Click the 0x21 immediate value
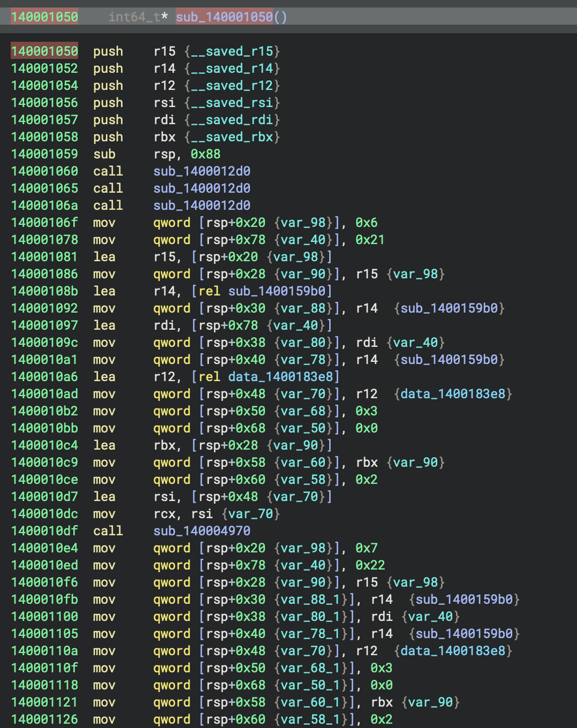577x728 pixels. point(370,240)
